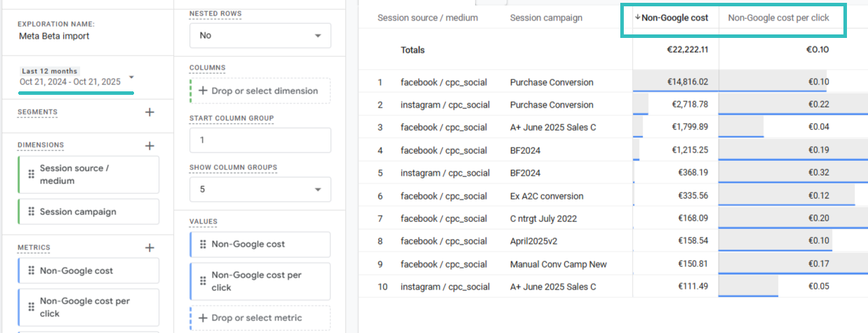868x333 pixels.
Task: Grab drag handle of Session campaign dimension
Action: point(31,212)
